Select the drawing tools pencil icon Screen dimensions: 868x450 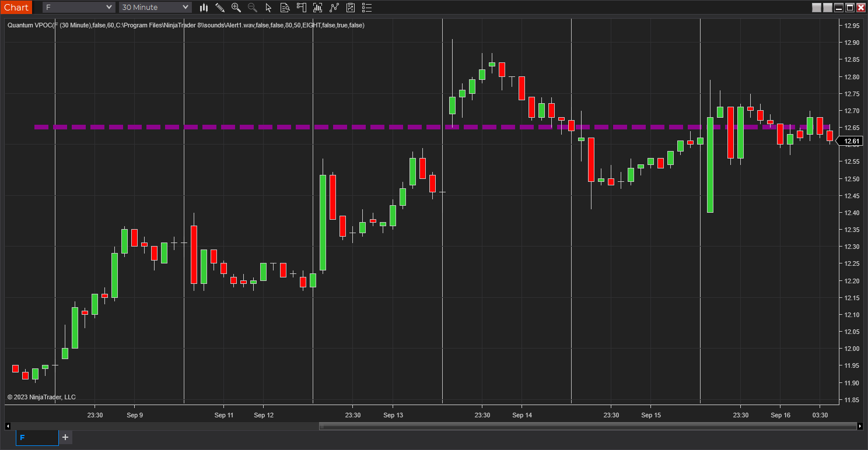(x=220, y=8)
